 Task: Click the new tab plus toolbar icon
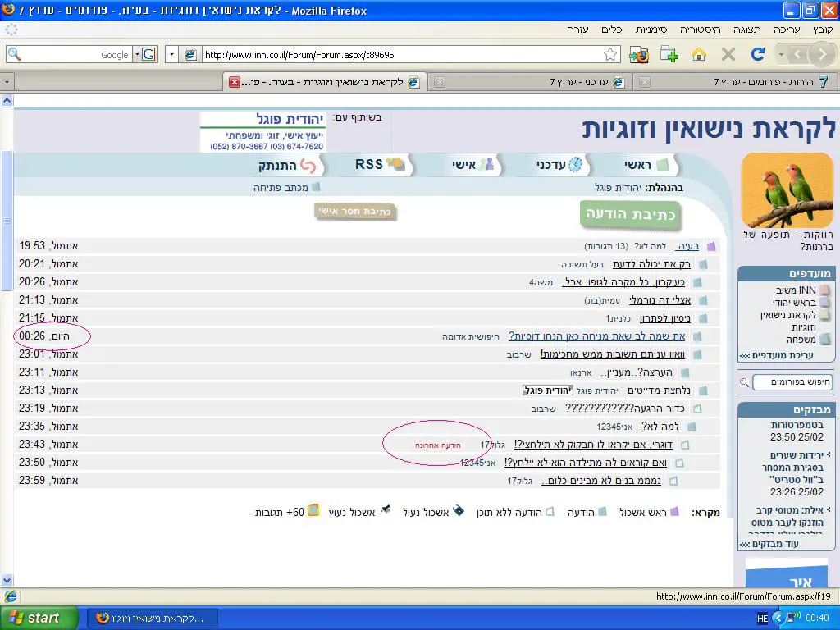(x=669, y=54)
